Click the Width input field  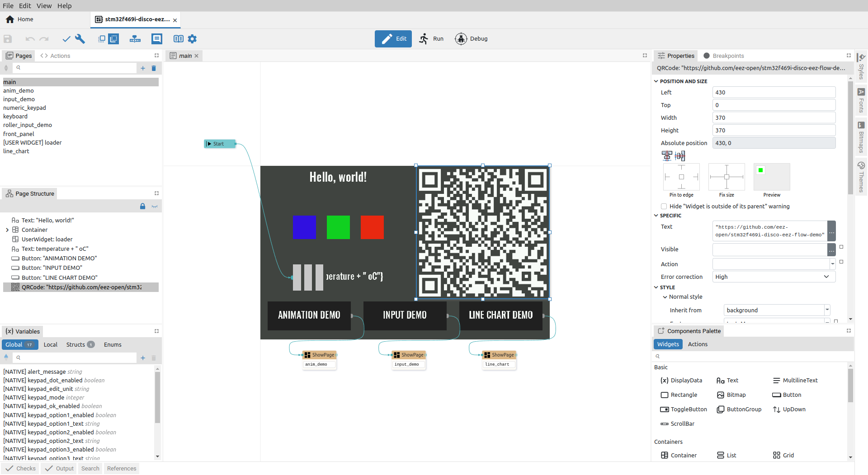[774, 118]
